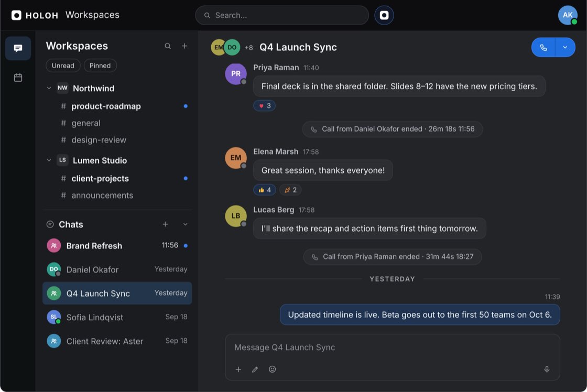Screen dimensions: 587x392
Task: Click the HOLOH logo icon
Action: click(x=16, y=15)
